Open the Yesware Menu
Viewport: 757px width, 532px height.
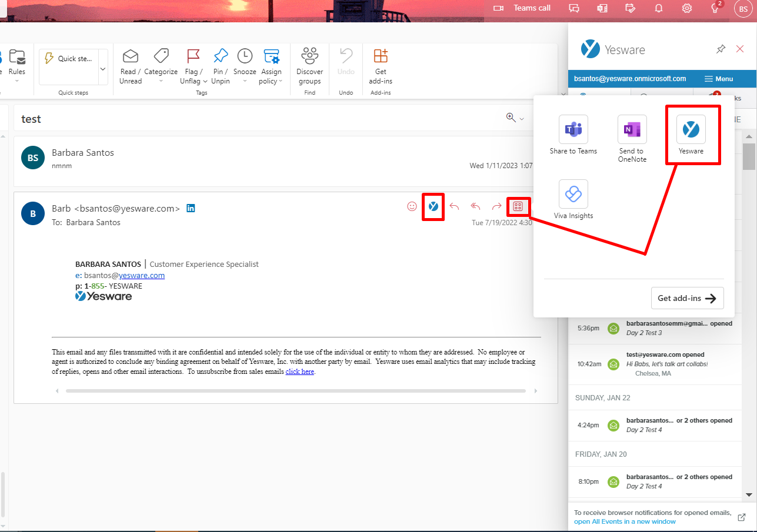coord(719,79)
